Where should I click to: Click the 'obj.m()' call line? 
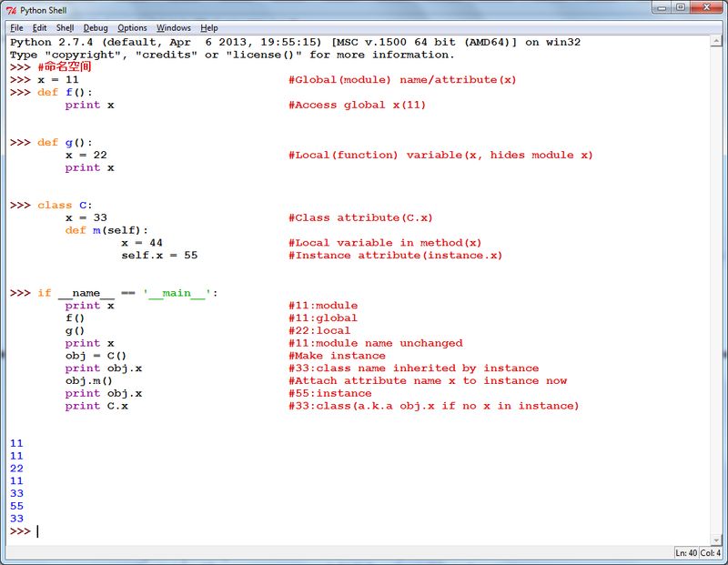click(88, 381)
